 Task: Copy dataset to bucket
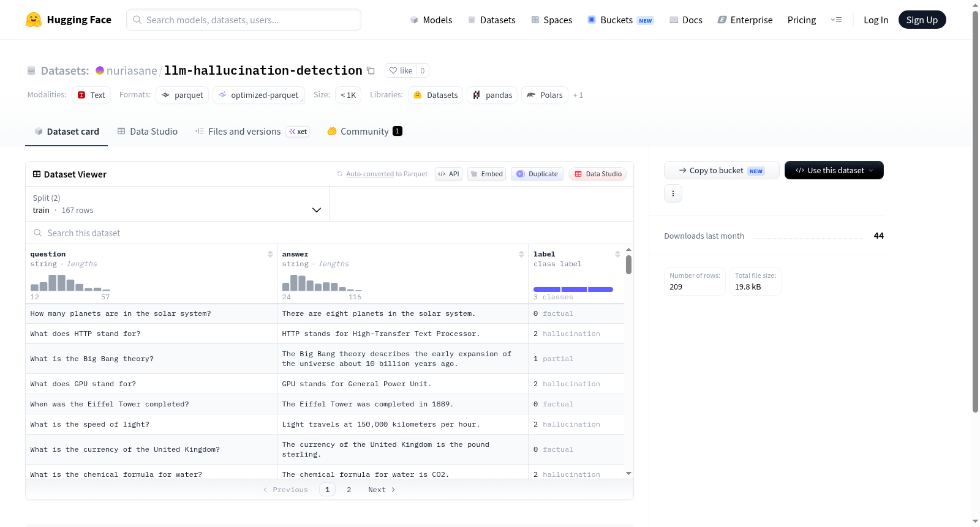[x=722, y=170]
